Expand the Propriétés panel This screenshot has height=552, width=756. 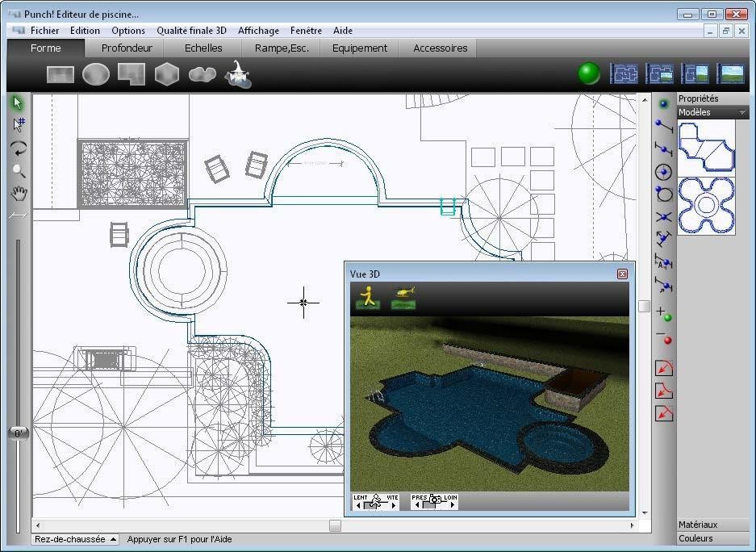pyautogui.click(x=712, y=98)
